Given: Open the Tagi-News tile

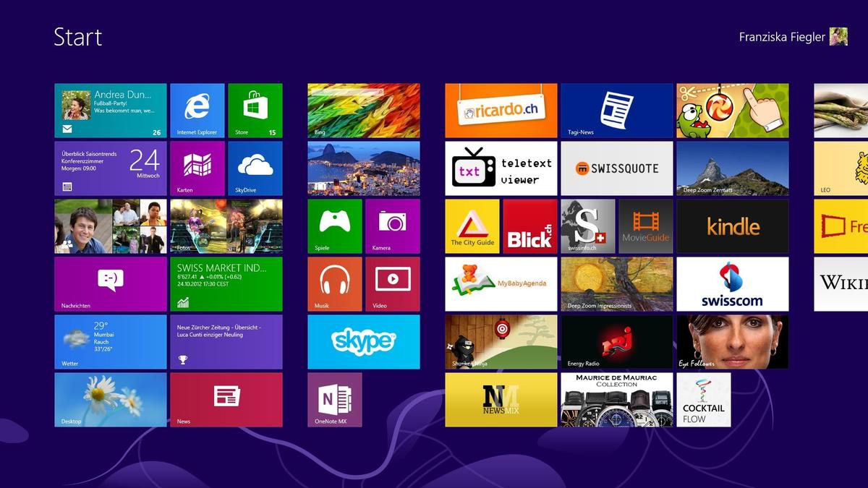Looking at the screenshot, I should tap(617, 111).
